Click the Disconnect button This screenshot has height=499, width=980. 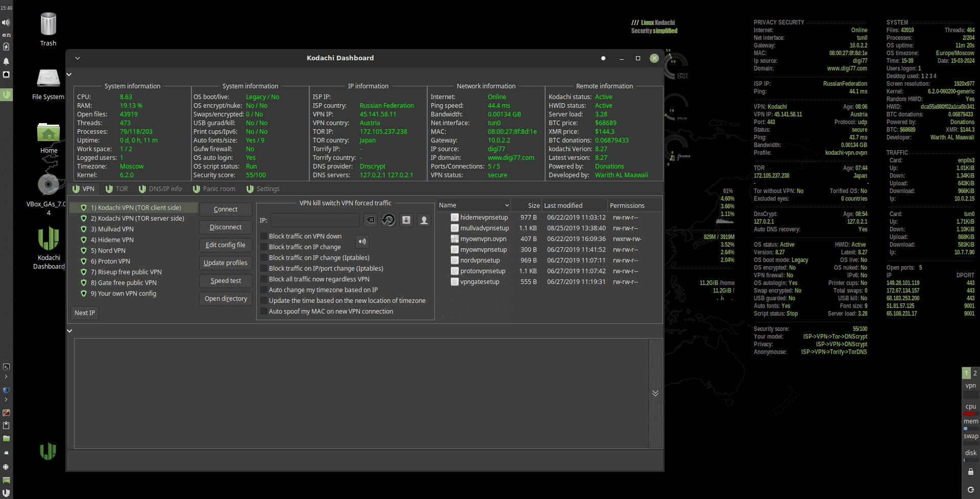click(226, 227)
